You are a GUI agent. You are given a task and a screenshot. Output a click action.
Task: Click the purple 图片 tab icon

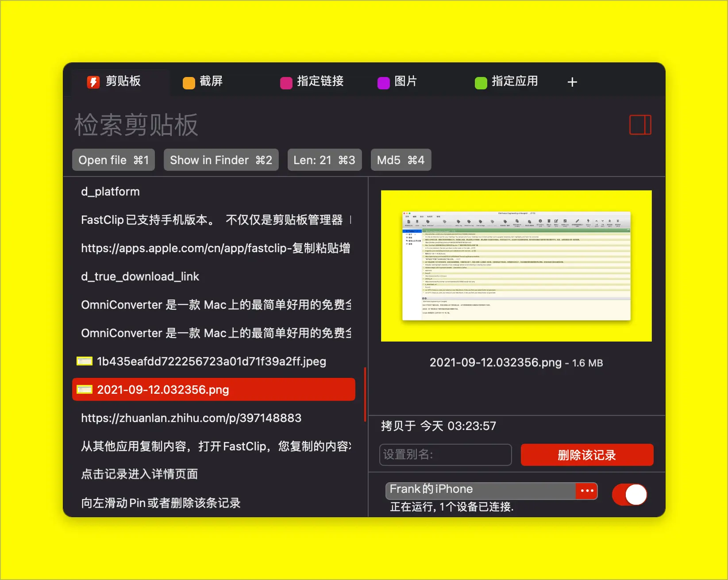click(x=383, y=83)
